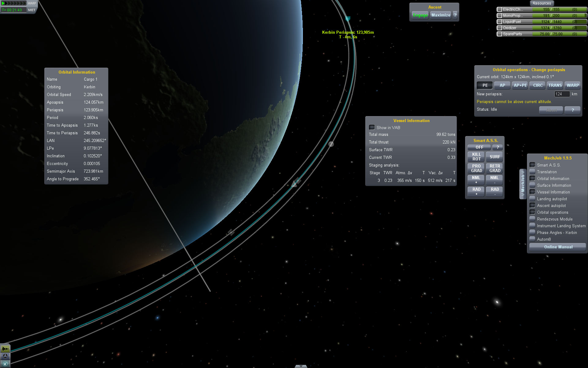Click KILL ROT button
Viewport: 588px width, 368px height.
tap(476, 157)
